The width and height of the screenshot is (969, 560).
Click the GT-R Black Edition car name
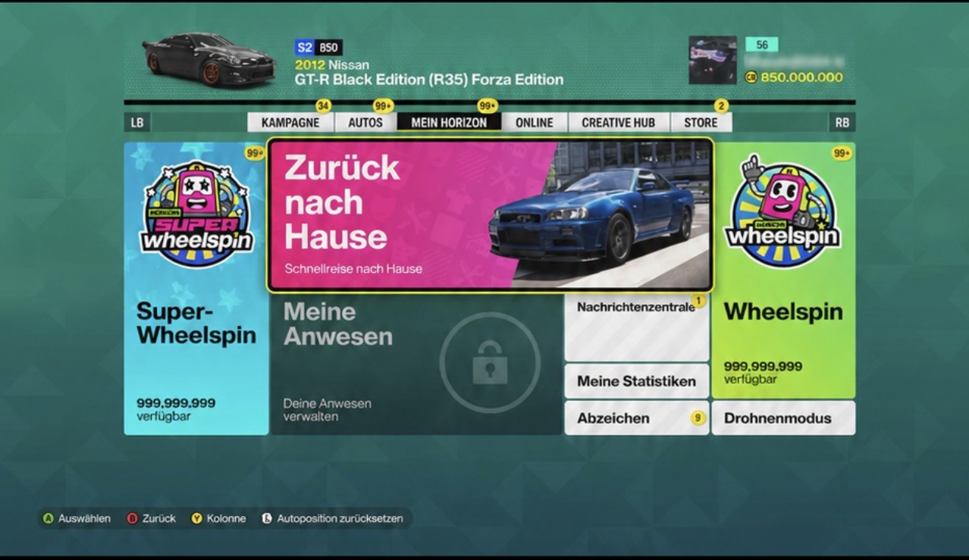(x=429, y=80)
